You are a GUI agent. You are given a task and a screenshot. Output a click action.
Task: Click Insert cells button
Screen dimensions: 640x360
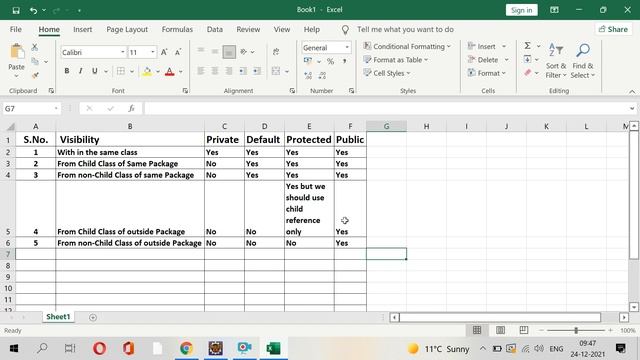pyautogui.click(x=482, y=47)
